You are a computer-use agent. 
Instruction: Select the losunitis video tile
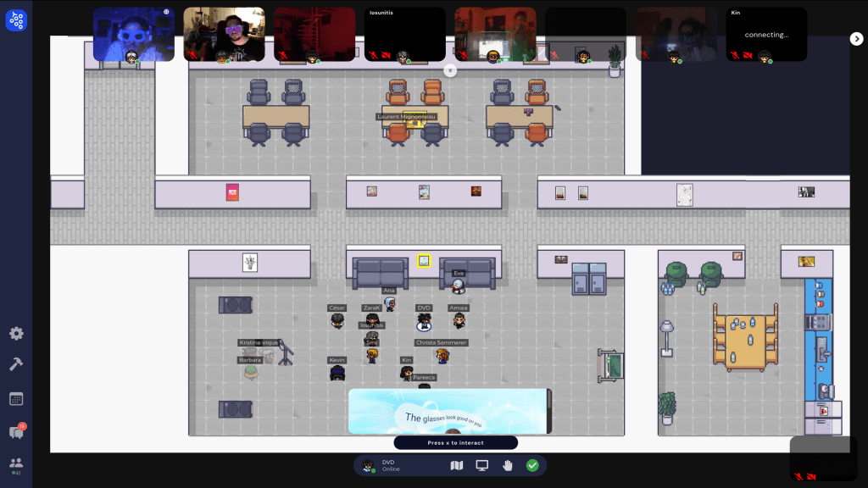click(x=405, y=34)
